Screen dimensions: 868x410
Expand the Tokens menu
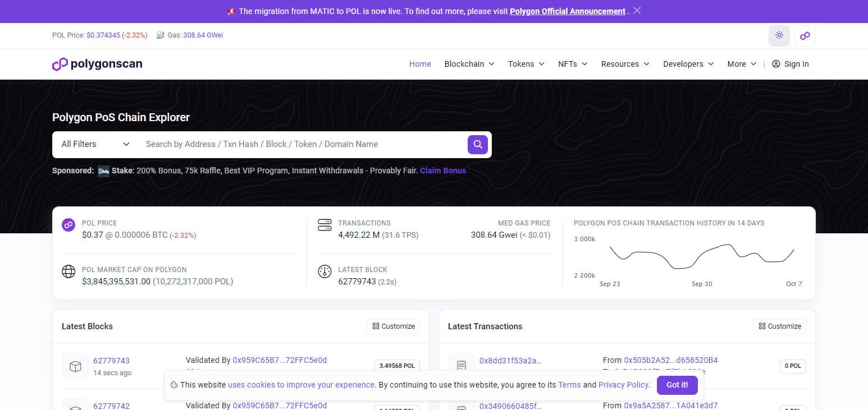(526, 64)
